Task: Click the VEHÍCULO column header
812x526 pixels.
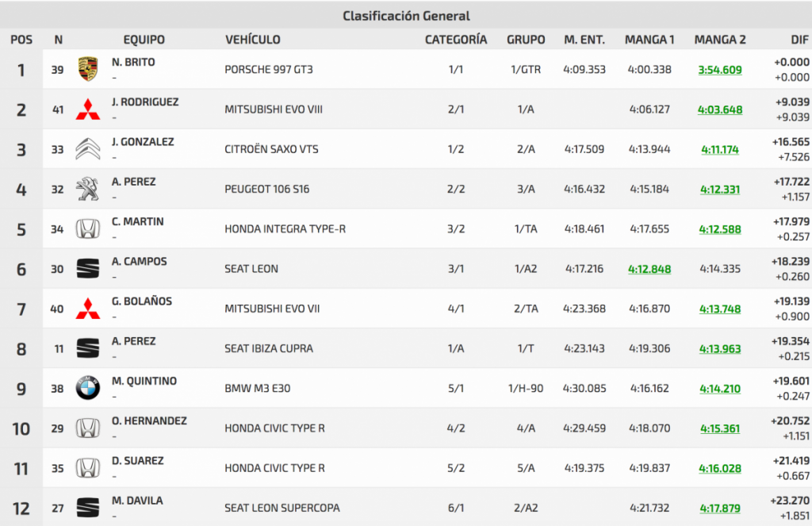Action: pyautogui.click(x=253, y=40)
